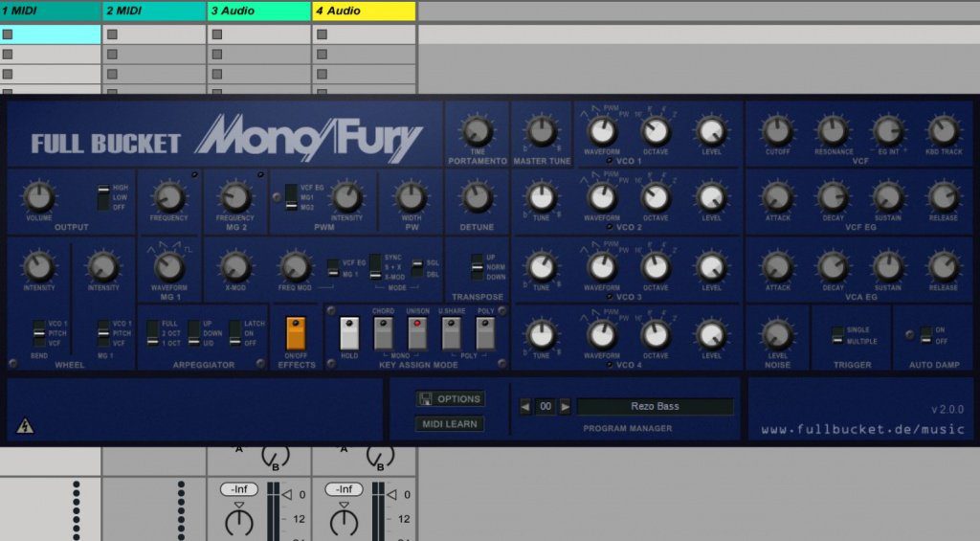Click the program number 00 display
This screenshot has height=541, width=980.
[x=546, y=407]
